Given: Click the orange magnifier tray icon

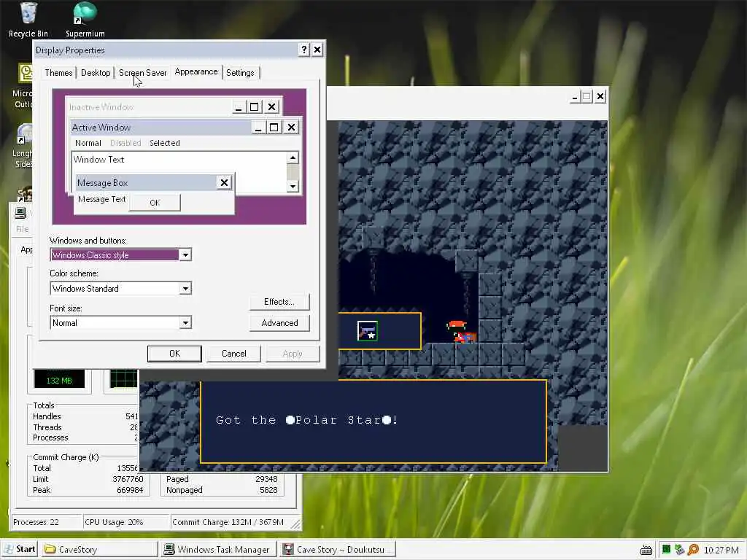Looking at the screenshot, I should coord(693,550).
